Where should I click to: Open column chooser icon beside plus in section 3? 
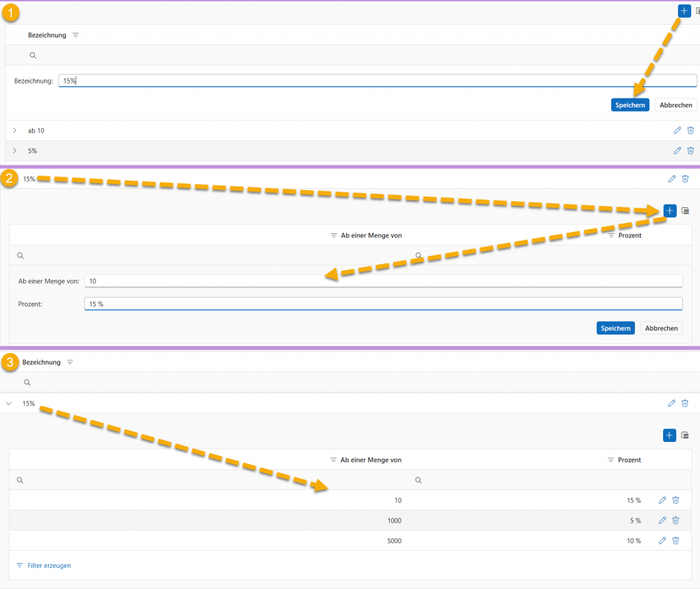685,435
